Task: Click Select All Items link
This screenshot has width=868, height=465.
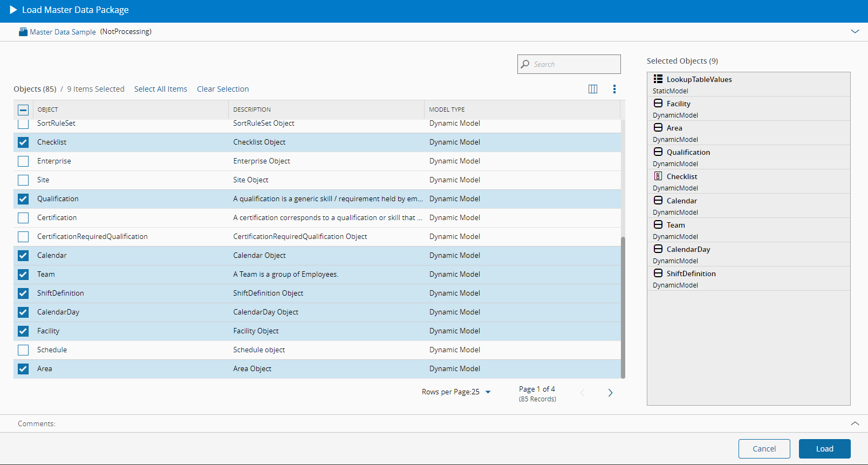Action: point(160,89)
